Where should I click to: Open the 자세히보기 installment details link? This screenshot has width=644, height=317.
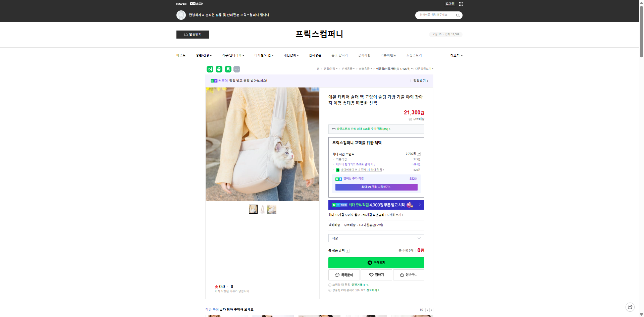394,215
